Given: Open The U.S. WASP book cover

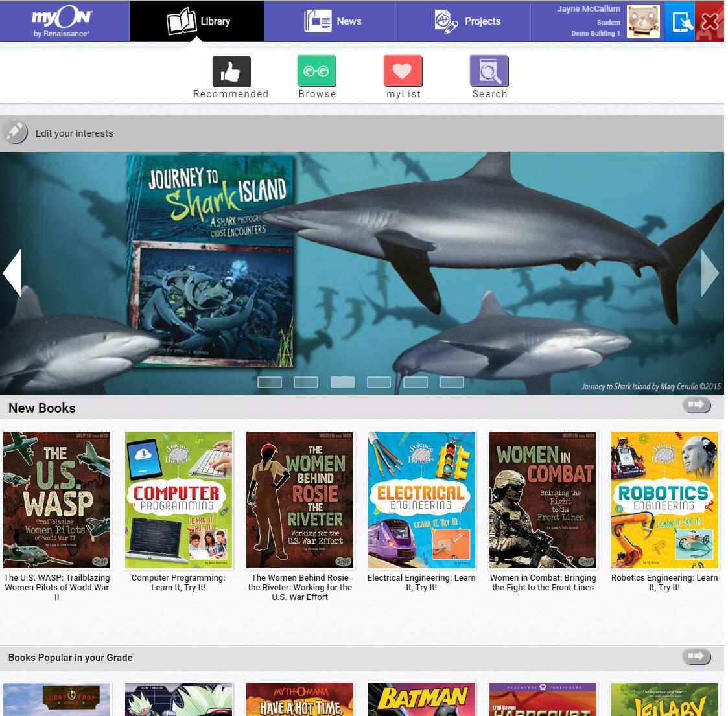Looking at the screenshot, I should point(56,500).
